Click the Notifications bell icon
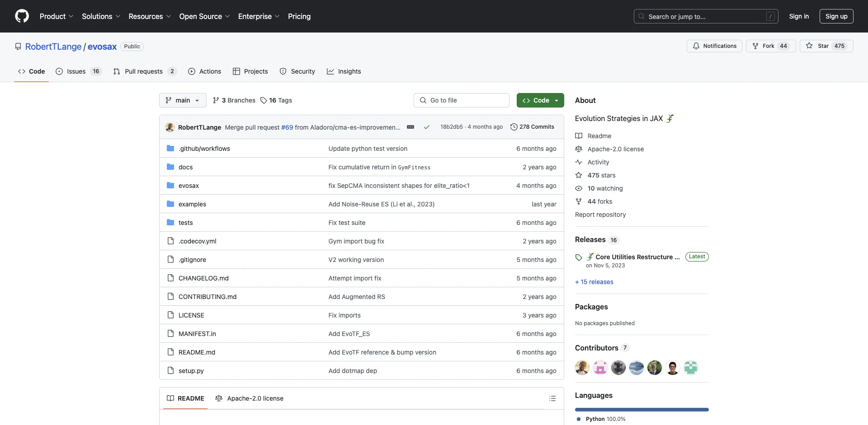Viewport: 868px width, 425px height. [696, 46]
